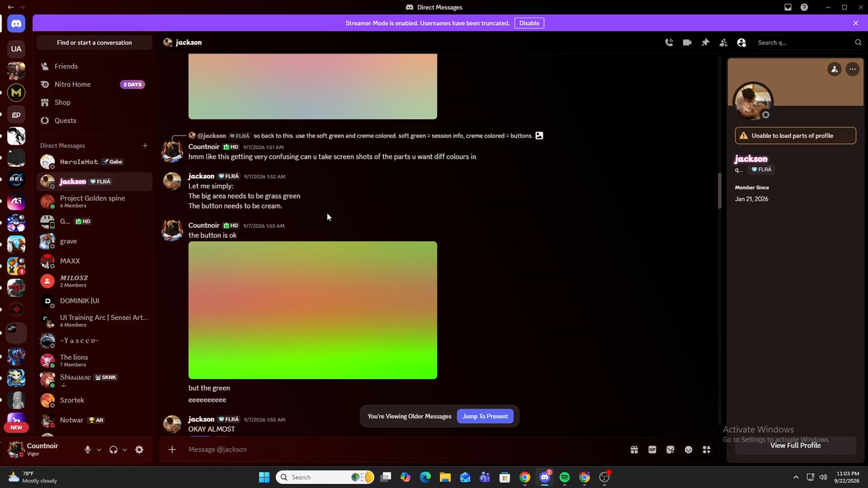The width and height of the screenshot is (868, 488).
Task: Open the Quests page
Action: pyautogui.click(x=94, y=121)
